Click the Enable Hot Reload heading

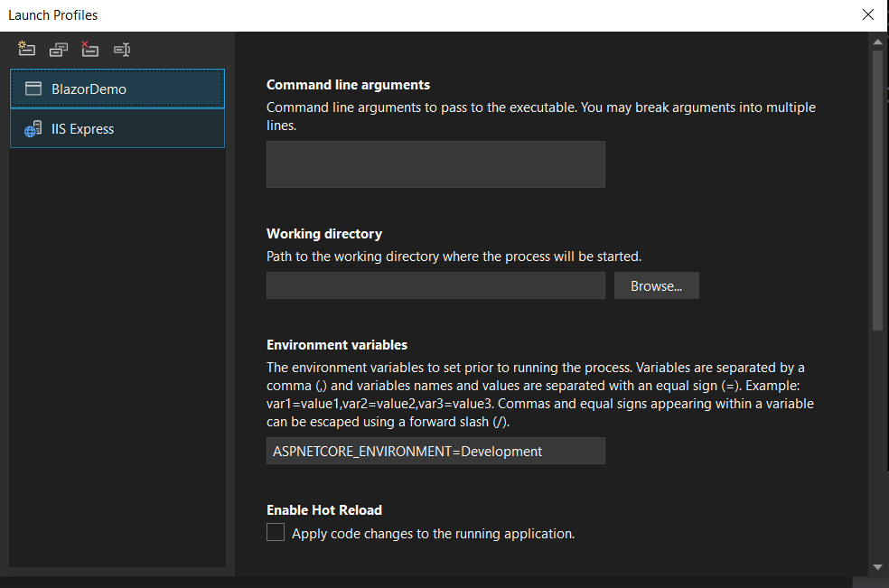pyautogui.click(x=324, y=509)
